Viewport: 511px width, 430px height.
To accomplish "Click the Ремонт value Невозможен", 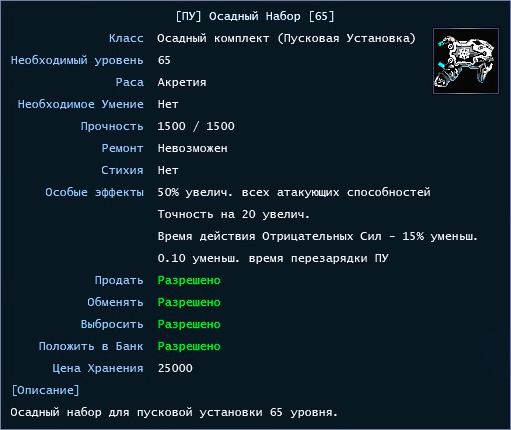I will pos(193,148).
